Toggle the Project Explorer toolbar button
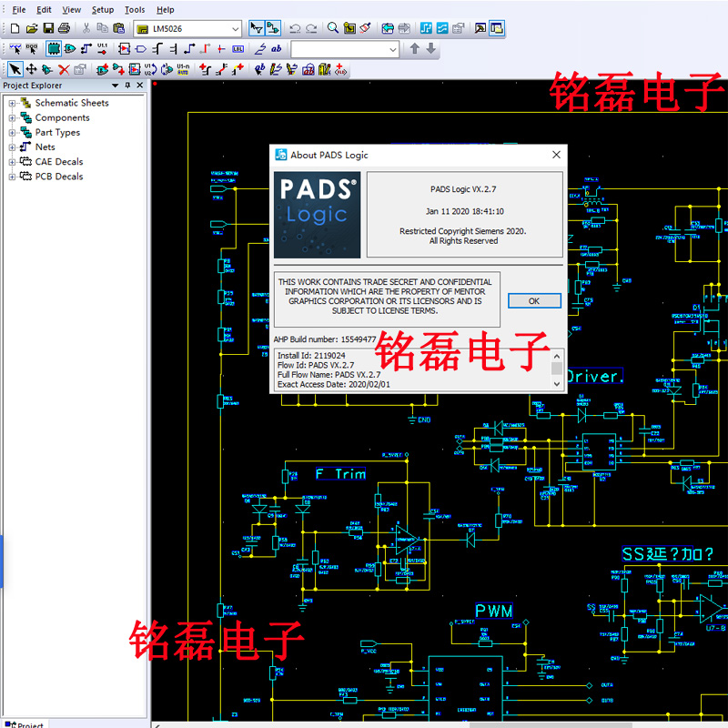728x728 pixels. point(497,28)
